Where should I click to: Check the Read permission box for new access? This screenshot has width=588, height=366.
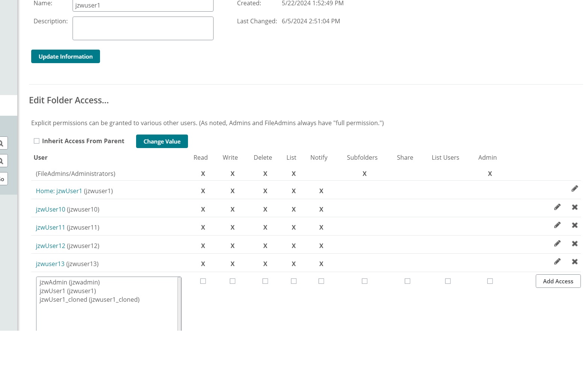click(203, 281)
